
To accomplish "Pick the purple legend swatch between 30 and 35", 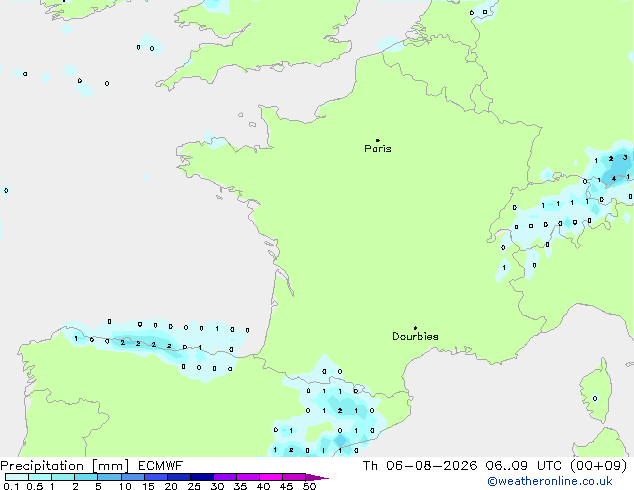I will point(225,477).
